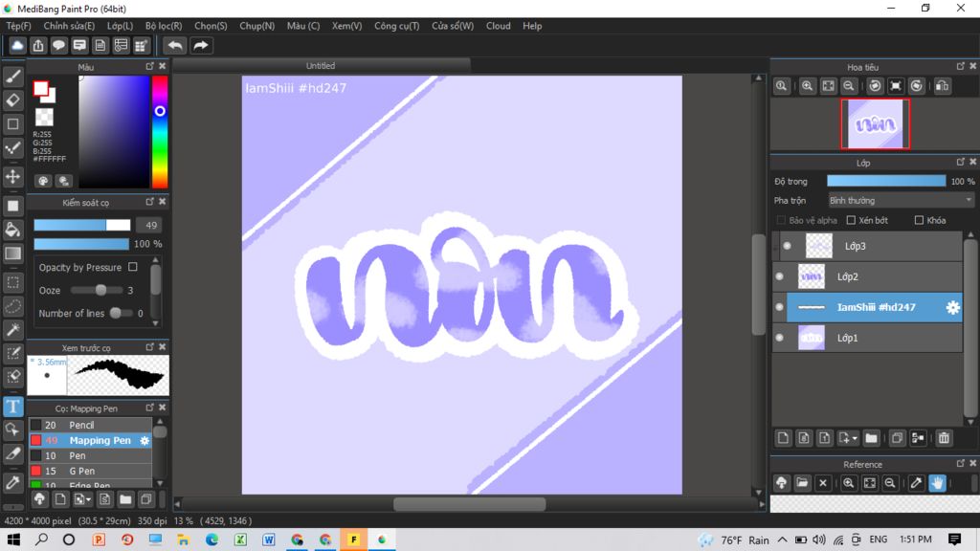
Task: Select the Eraser tool
Action: pyautogui.click(x=13, y=99)
